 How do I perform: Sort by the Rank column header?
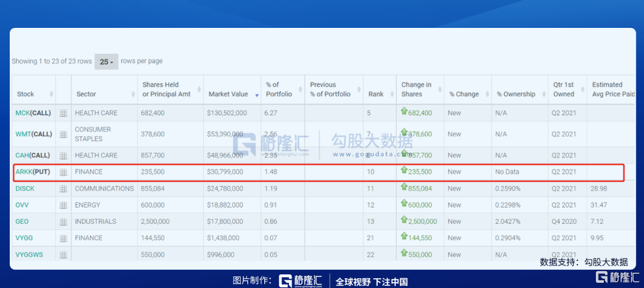[376, 94]
